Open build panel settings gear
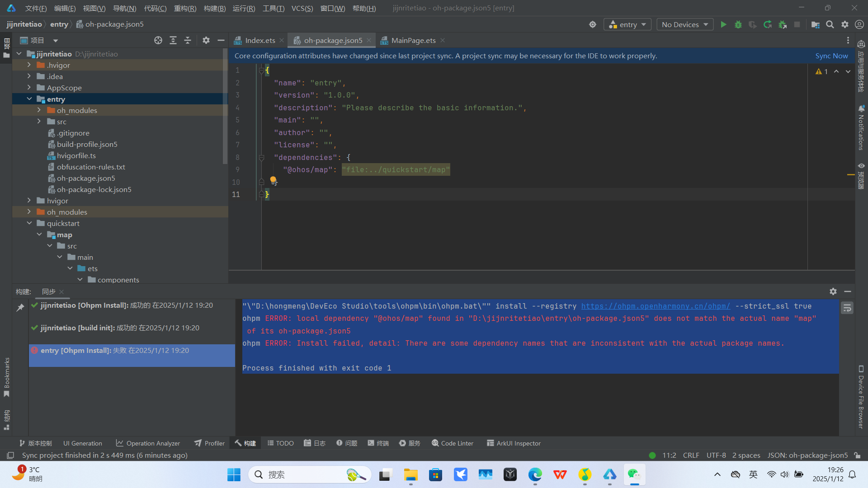Image resolution: width=868 pixels, height=488 pixels. (833, 291)
